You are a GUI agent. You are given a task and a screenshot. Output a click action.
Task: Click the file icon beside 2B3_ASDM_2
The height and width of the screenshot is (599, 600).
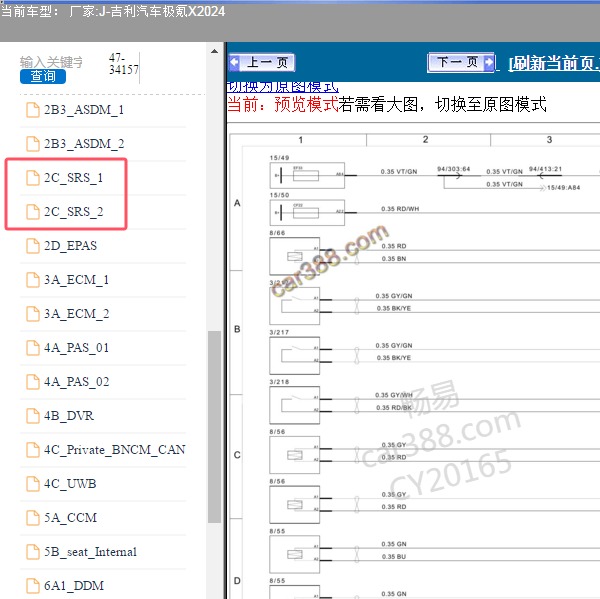point(33,144)
